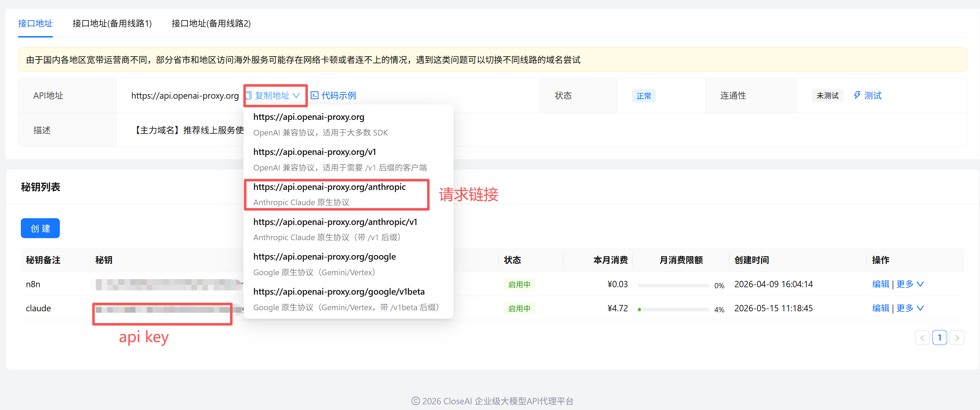The width and height of the screenshot is (980, 410).
Task: Click the n8n key usage progress bar
Action: 673,285
